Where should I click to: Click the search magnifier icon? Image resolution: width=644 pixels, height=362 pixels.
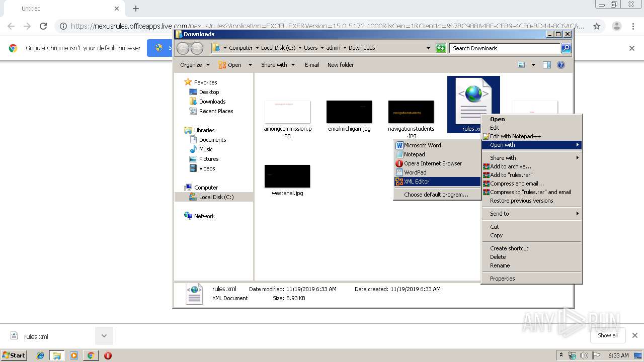click(566, 48)
